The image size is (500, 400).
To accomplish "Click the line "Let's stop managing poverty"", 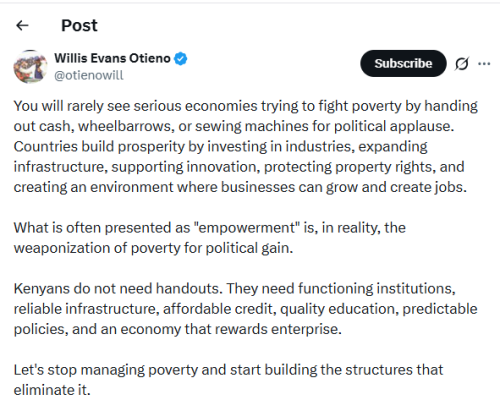I will click(x=228, y=370).
